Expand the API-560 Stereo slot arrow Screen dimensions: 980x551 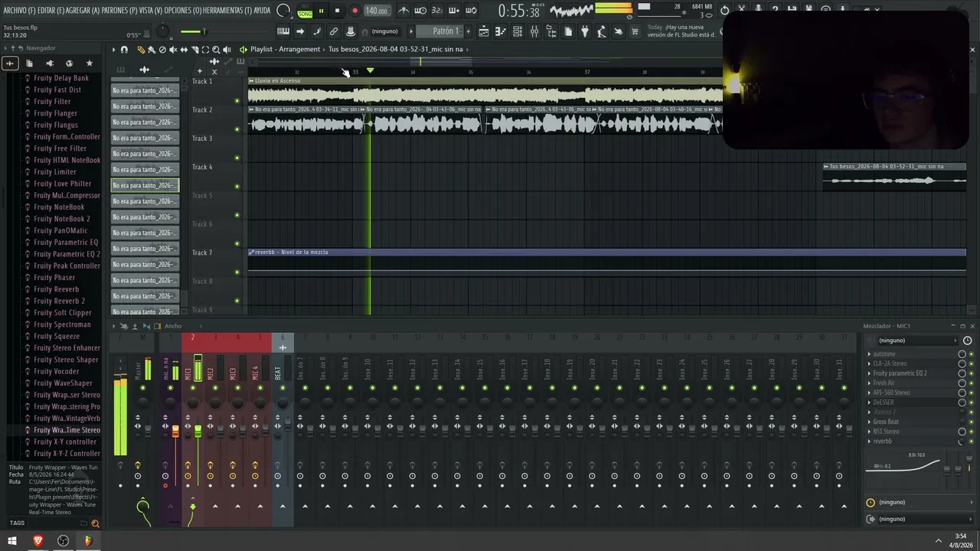[x=869, y=393]
